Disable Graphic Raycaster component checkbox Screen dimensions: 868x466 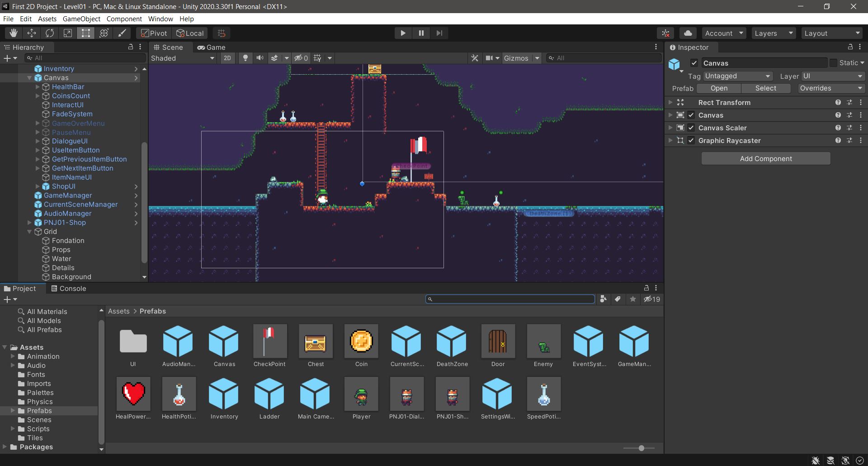pyautogui.click(x=691, y=141)
